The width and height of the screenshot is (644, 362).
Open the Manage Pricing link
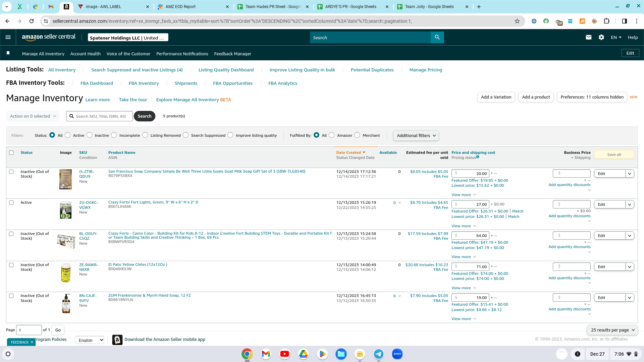[426, 70]
